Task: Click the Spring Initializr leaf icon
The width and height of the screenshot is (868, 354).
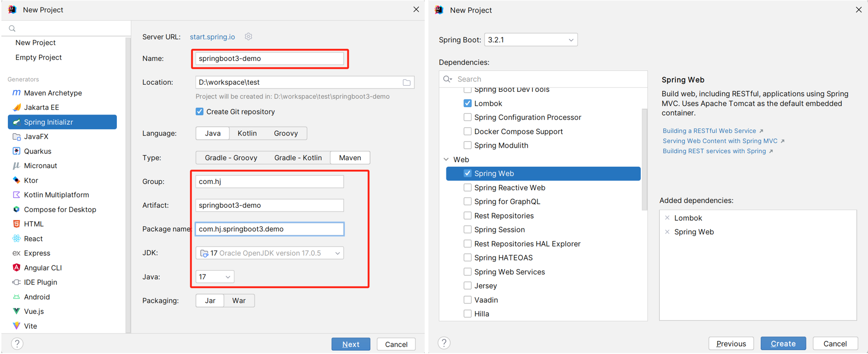Action: click(x=16, y=122)
